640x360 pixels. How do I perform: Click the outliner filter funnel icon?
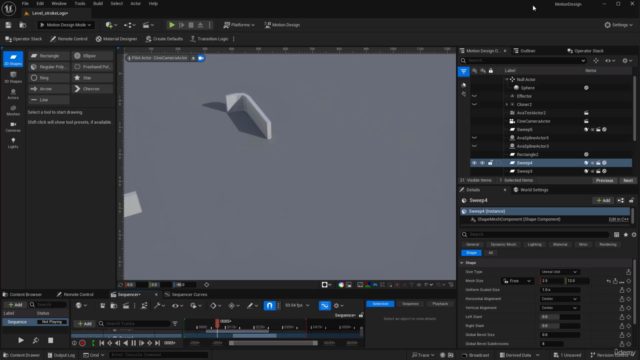pyautogui.click(x=464, y=71)
